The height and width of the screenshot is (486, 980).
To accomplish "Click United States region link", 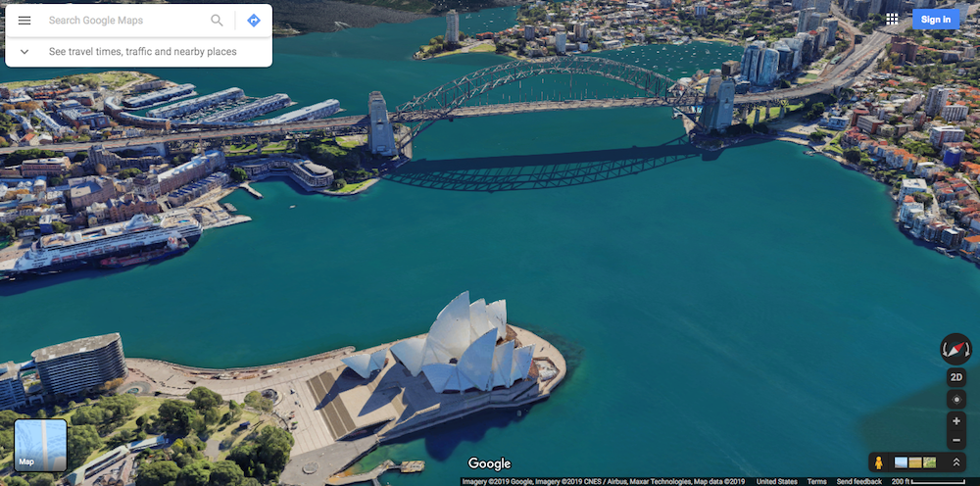I will [x=777, y=481].
